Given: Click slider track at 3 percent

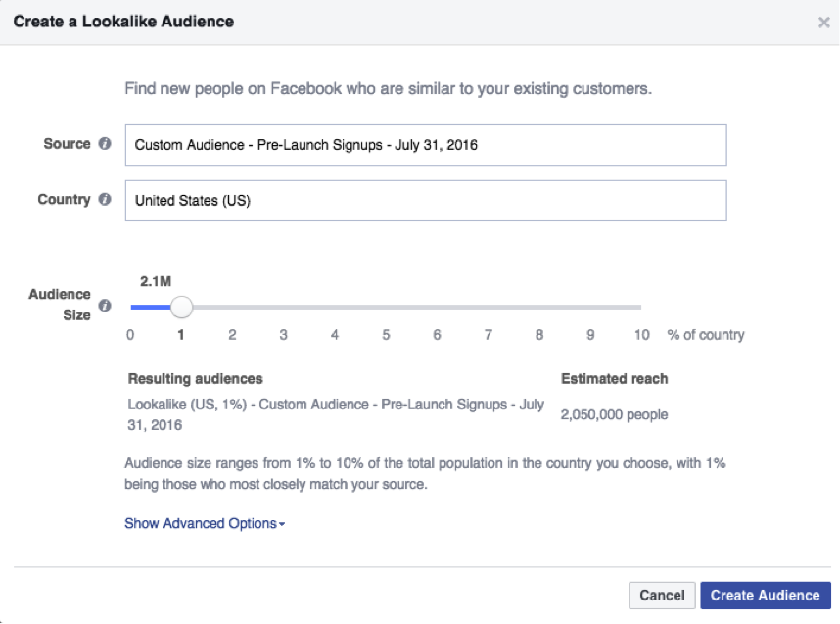Looking at the screenshot, I should pyautogui.click(x=283, y=308).
